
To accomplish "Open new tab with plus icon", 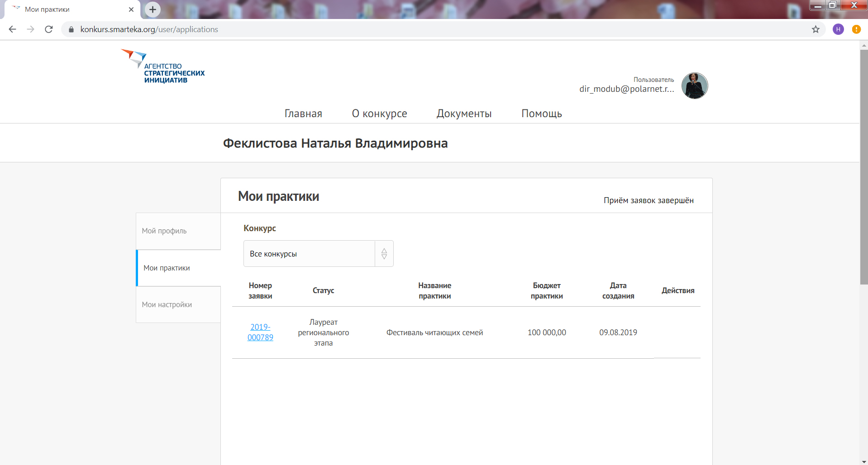I will pyautogui.click(x=153, y=9).
